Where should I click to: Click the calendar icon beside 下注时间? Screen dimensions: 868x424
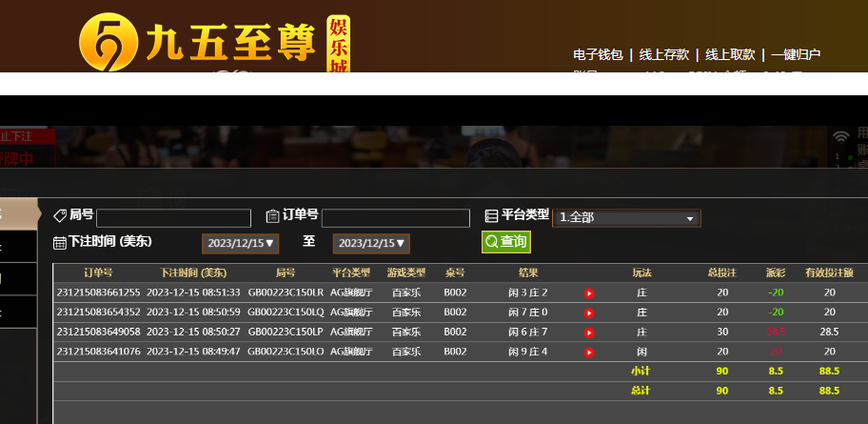point(60,243)
